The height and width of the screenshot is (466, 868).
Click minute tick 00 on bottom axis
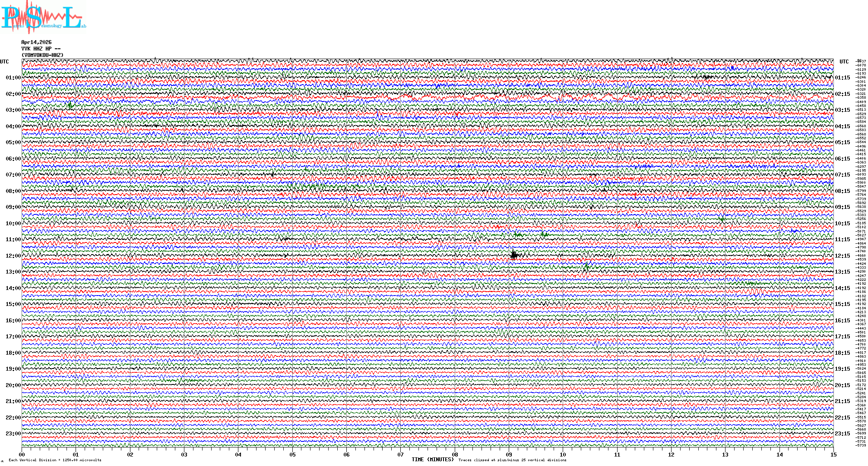tap(22, 454)
